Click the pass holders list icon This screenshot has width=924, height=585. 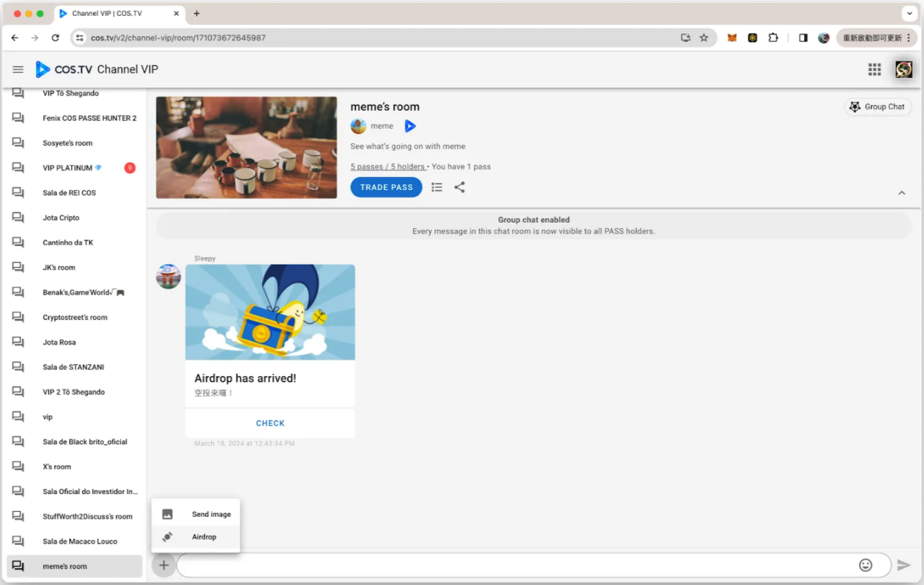[436, 187]
